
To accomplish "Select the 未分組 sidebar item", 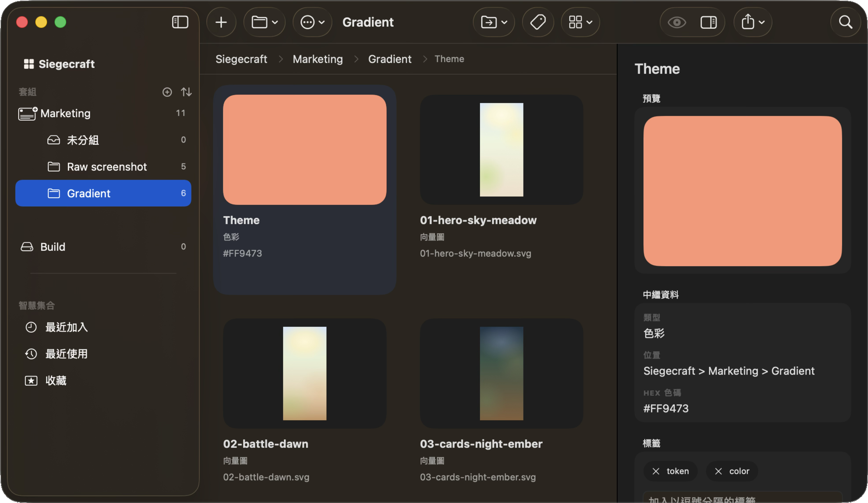I will click(x=103, y=140).
